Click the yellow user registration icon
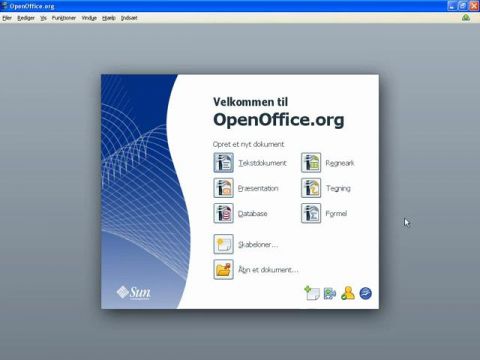The width and height of the screenshot is (480, 360). coord(348,293)
